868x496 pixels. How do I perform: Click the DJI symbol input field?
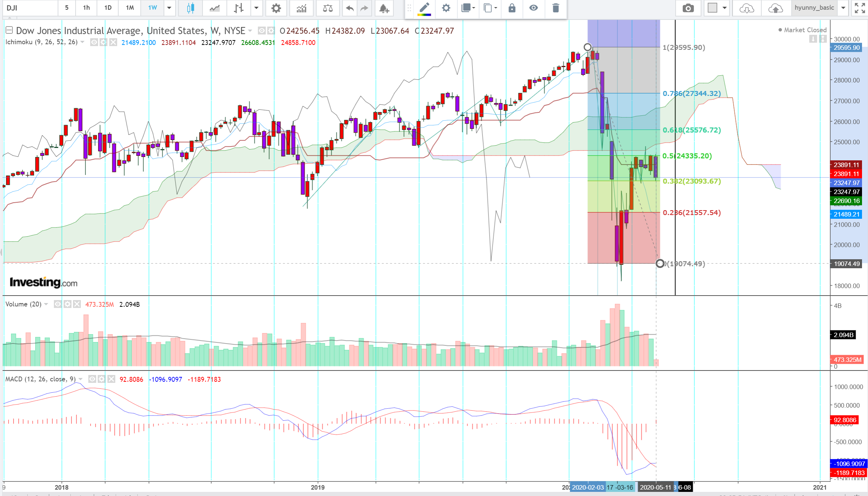click(30, 8)
